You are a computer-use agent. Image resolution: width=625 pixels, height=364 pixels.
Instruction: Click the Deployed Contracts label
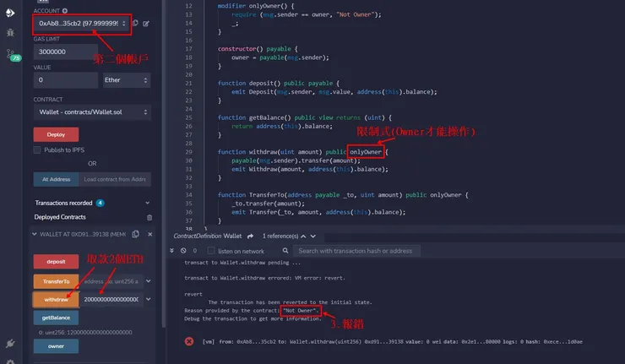coord(60,217)
